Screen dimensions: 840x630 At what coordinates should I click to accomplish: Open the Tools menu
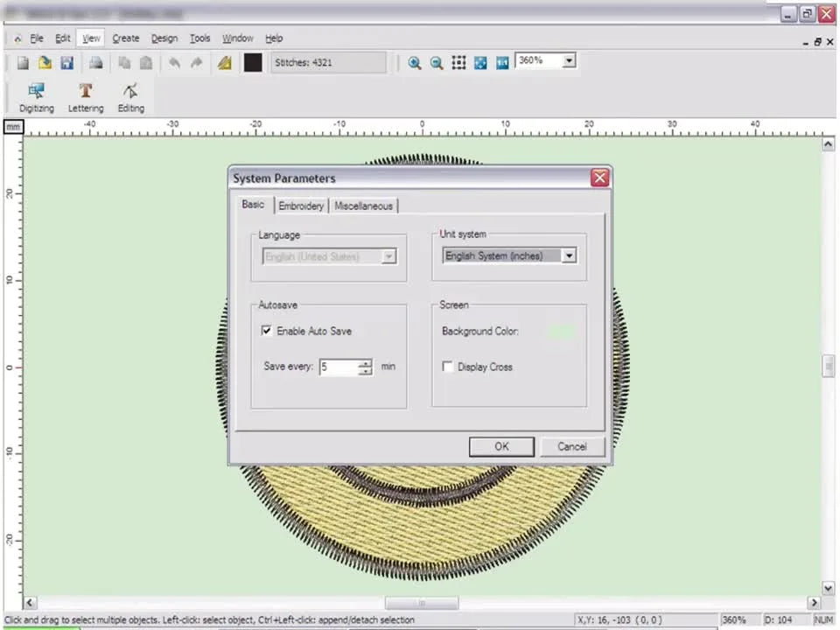199,38
